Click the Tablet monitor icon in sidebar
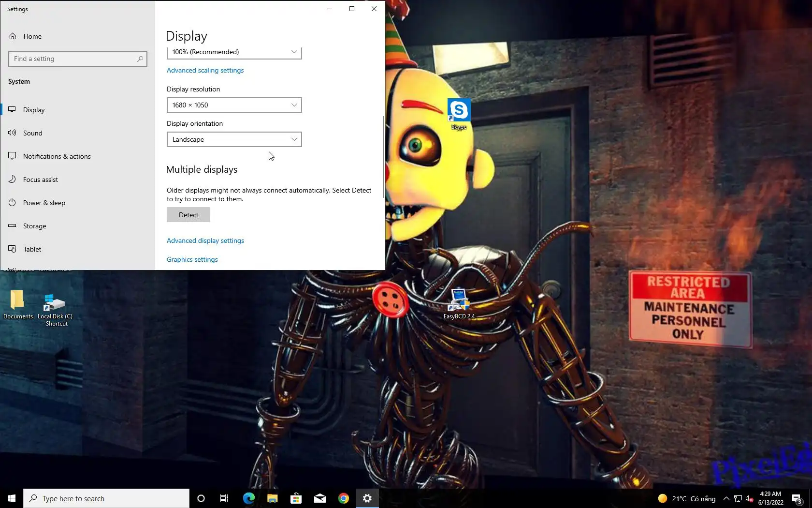Viewport: 812px width, 508px height. 13,249
